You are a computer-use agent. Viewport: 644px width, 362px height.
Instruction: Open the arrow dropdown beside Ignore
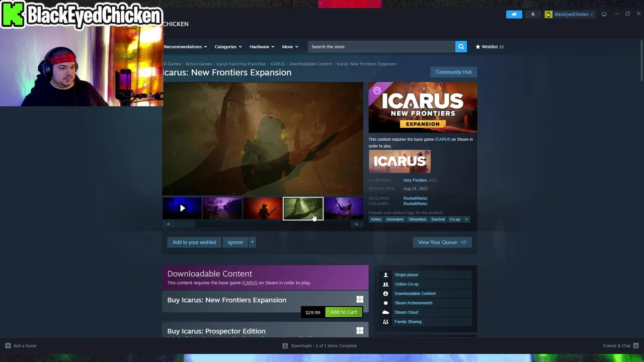tap(252, 242)
